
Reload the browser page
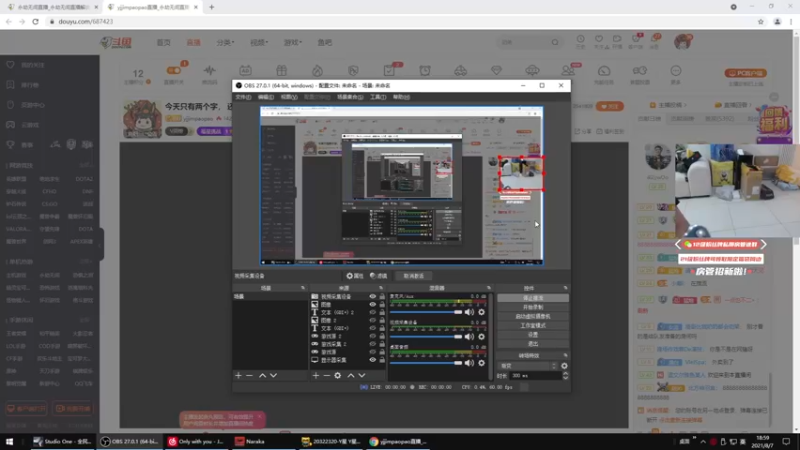(x=35, y=21)
